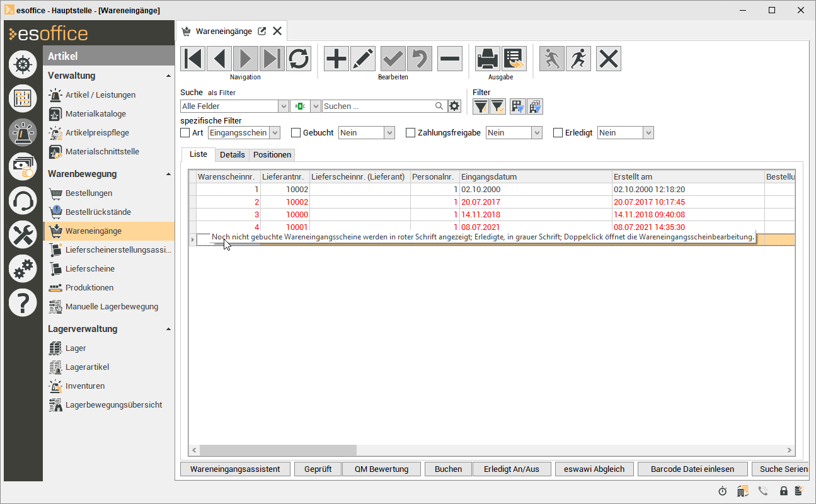Viewport: 816px width, 504px height.
Task: Click stopwatch icon in status bar
Action: [x=723, y=491]
